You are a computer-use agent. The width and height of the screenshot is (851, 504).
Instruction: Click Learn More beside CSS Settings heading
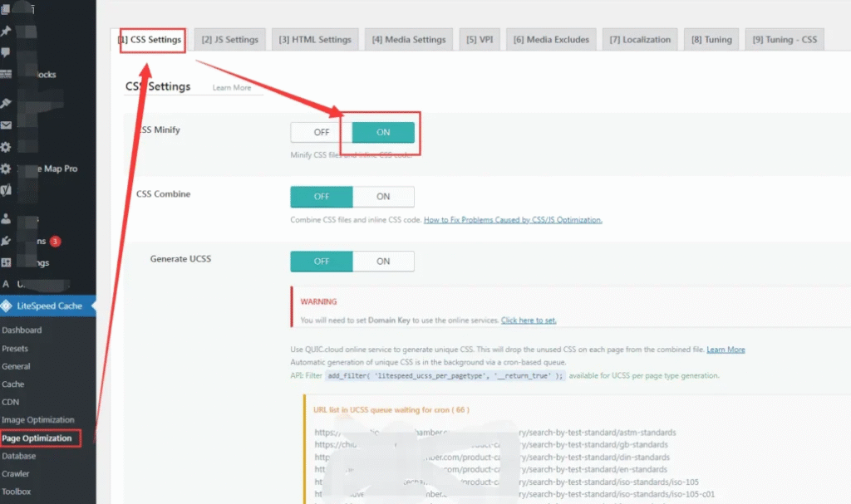tap(232, 87)
